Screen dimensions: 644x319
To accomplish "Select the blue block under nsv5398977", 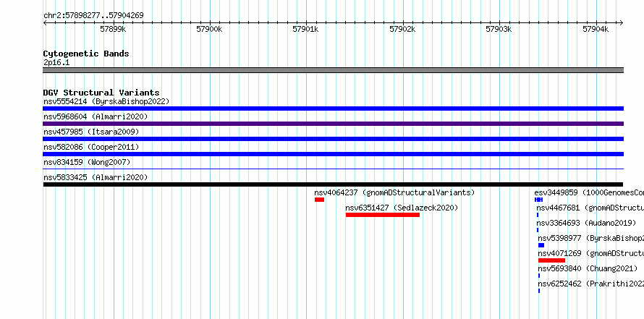I will tap(541, 245).
